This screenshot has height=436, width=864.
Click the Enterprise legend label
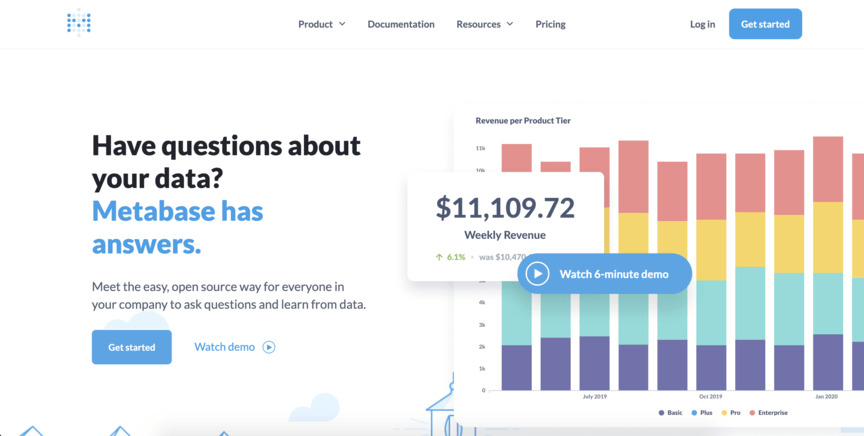coord(773,413)
